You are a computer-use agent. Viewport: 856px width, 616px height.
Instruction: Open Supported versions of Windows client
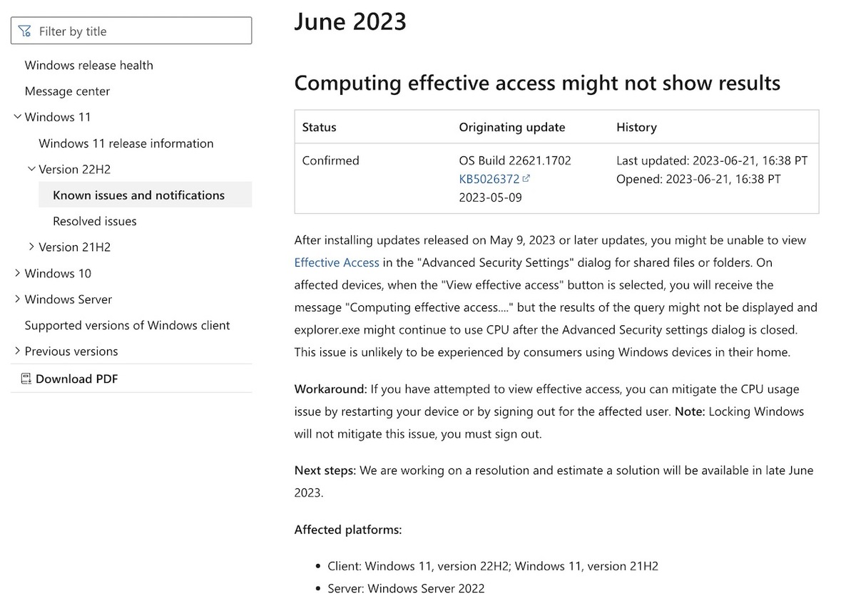pos(128,325)
